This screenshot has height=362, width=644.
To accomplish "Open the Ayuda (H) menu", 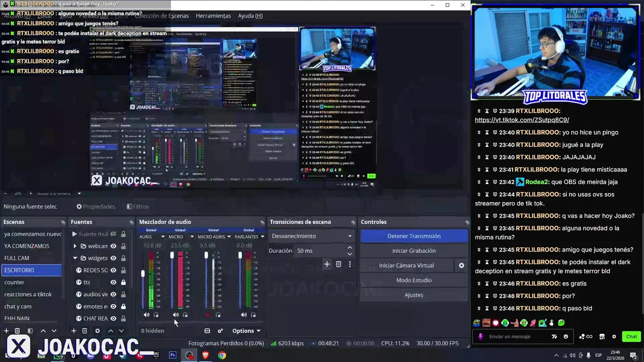I will (250, 16).
